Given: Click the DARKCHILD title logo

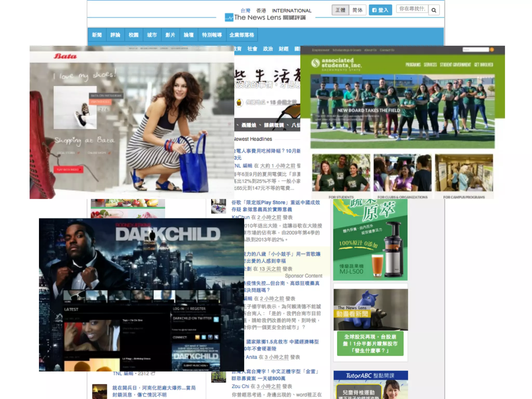Looking at the screenshot, I should (x=168, y=234).
